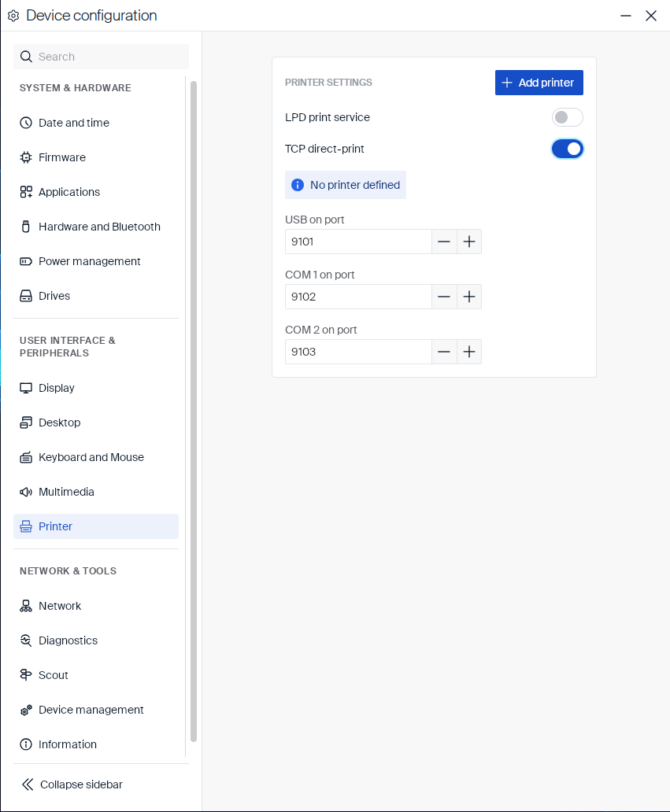Screen dimensions: 670x812
Task: Click the Applications grid icon
Action: point(26,192)
